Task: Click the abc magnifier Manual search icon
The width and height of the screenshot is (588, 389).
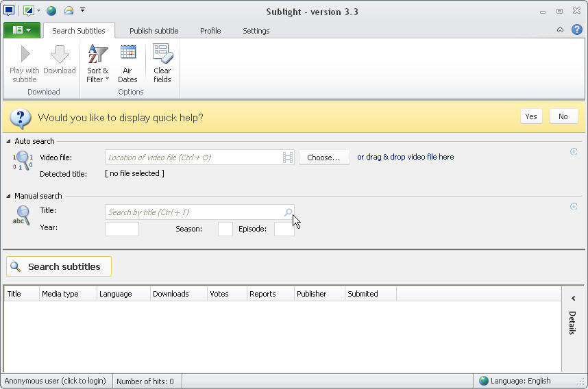Action: 21,216
